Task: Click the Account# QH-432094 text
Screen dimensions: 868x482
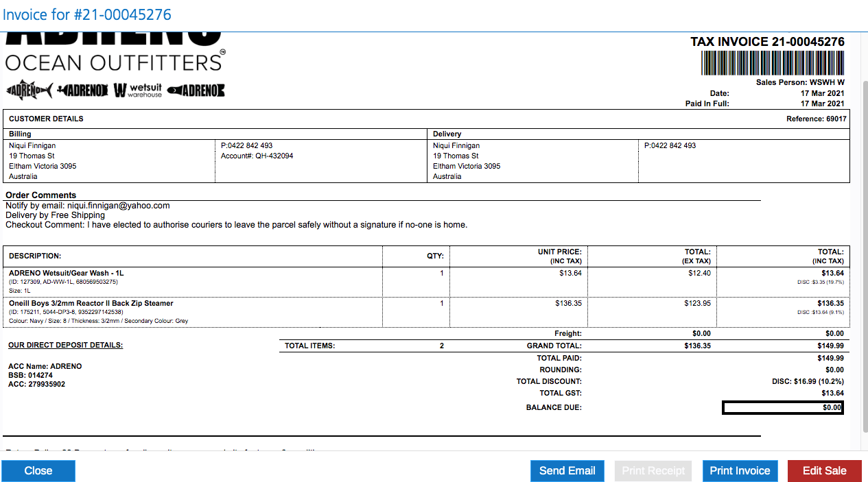Action: [257, 156]
